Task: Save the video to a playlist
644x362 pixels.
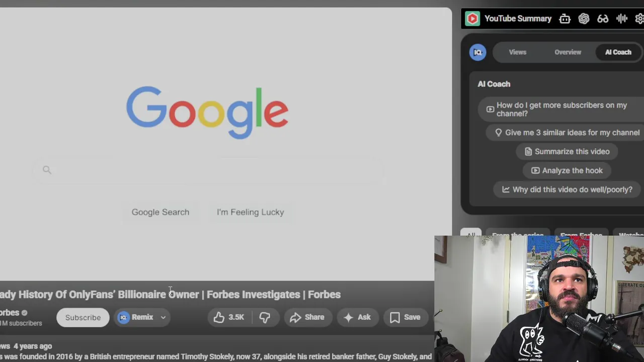Action: coord(405,317)
